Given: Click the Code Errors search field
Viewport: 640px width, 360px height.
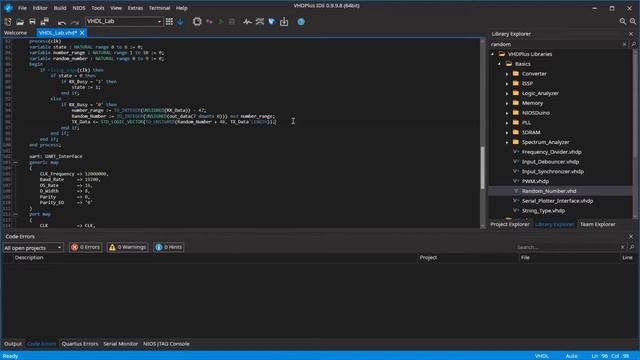Looking at the screenshot, I should (567, 247).
